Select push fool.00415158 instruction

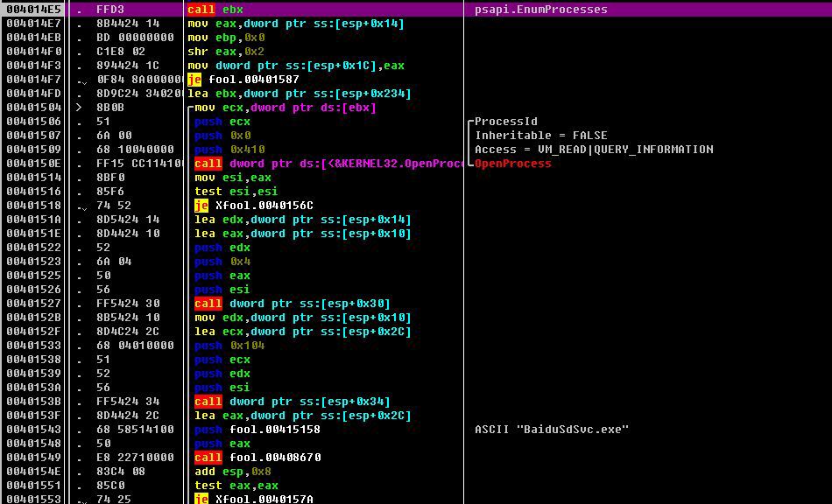257,430
